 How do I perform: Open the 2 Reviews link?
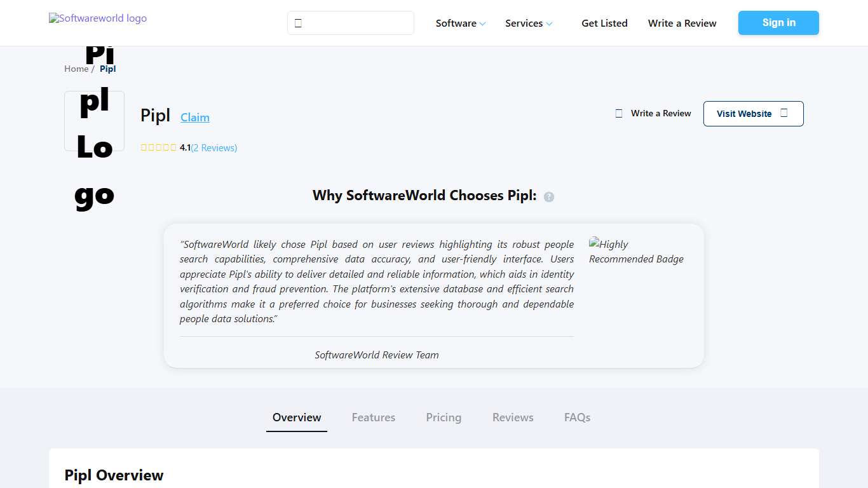pyautogui.click(x=214, y=147)
